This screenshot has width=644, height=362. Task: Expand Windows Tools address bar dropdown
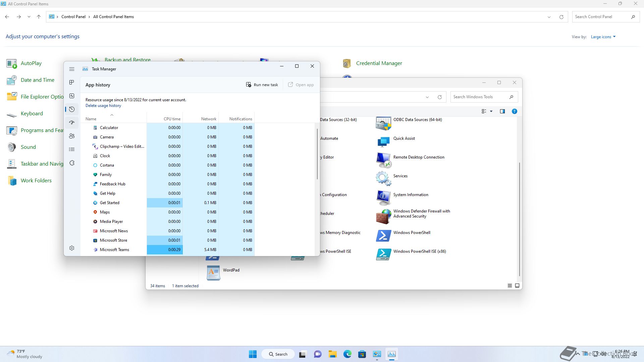[x=427, y=97]
